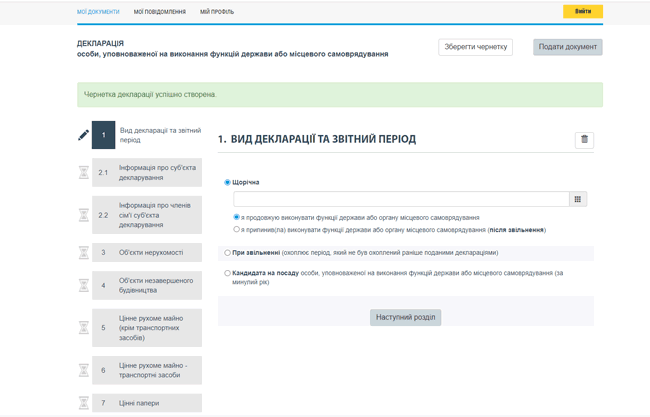Image resolution: width=650 pixels, height=417 pixels.
Task: Click the pencil edit icon beside step 1
Action: point(83,135)
